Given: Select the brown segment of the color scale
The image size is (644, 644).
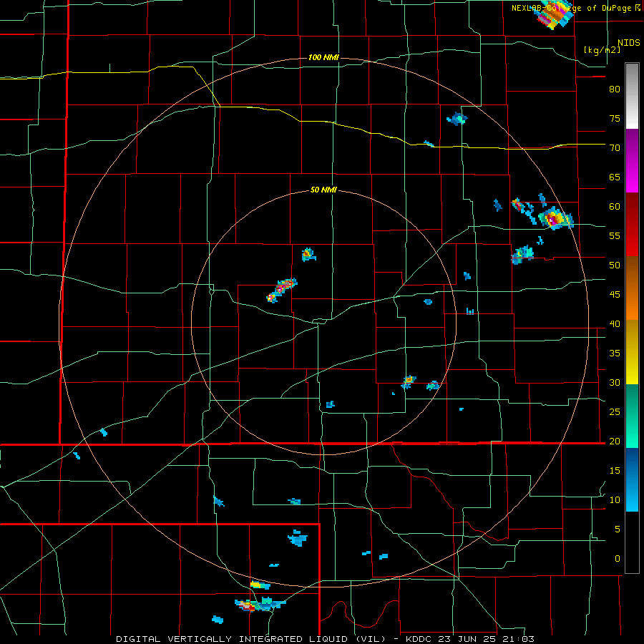Looking at the screenshot, I should point(632,272).
